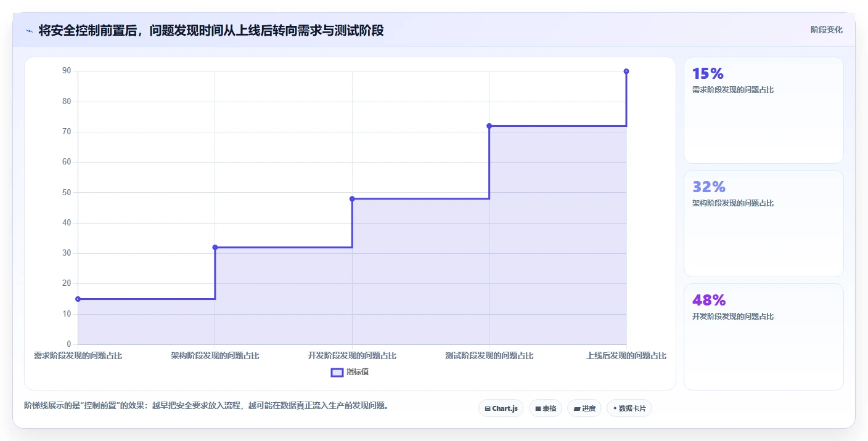The width and height of the screenshot is (868, 441).
Task: Click the y-axis value 0
Action: 69,344
